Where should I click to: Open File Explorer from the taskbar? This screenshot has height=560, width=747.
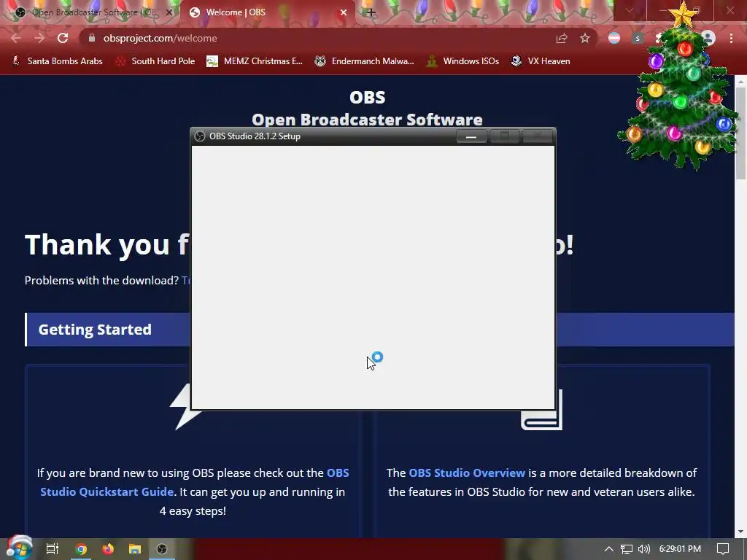(x=135, y=549)
